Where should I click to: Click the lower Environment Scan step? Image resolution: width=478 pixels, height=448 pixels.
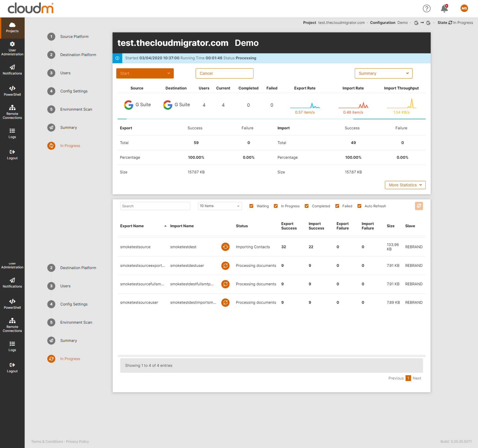coord(70,322)
